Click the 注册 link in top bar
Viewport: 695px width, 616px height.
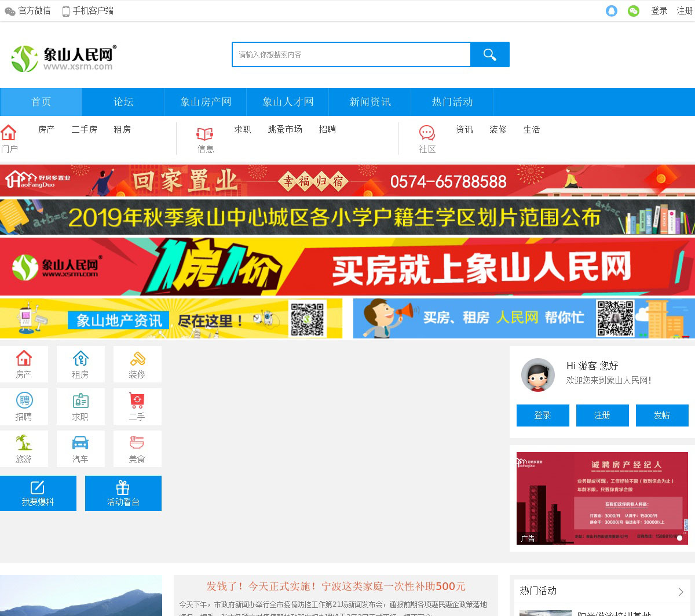[x=685, y=11]
